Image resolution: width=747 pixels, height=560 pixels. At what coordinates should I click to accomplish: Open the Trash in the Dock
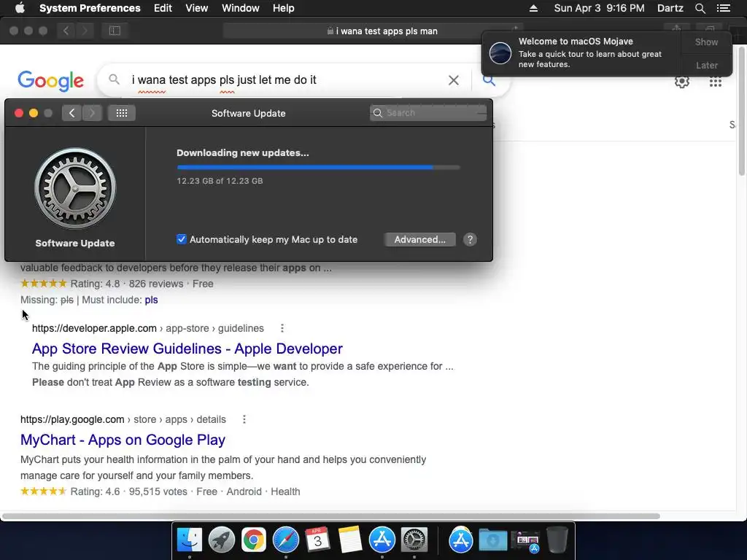(x=557, y=540)
